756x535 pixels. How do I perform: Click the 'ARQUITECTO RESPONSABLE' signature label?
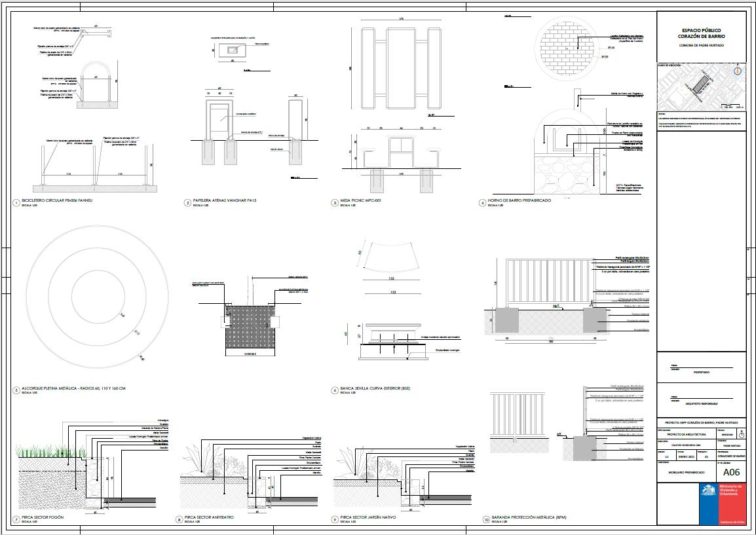[701, 403]
